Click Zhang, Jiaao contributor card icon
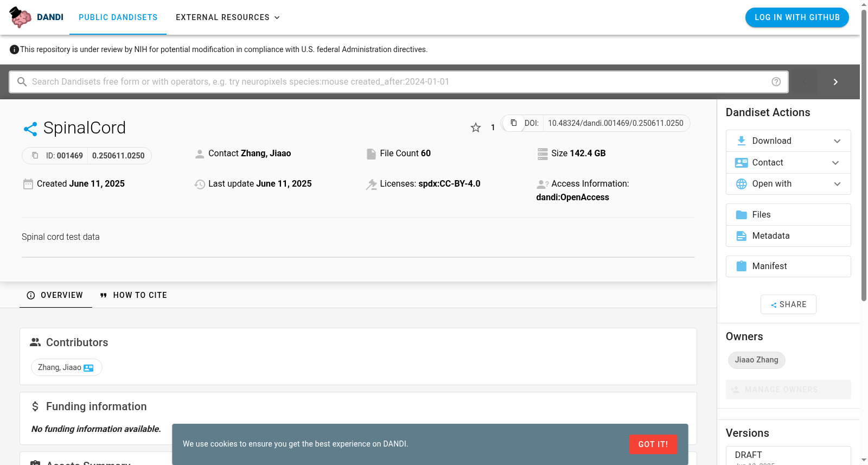The width and height of the screenshot is (868, 465). (x=88, y=368)
